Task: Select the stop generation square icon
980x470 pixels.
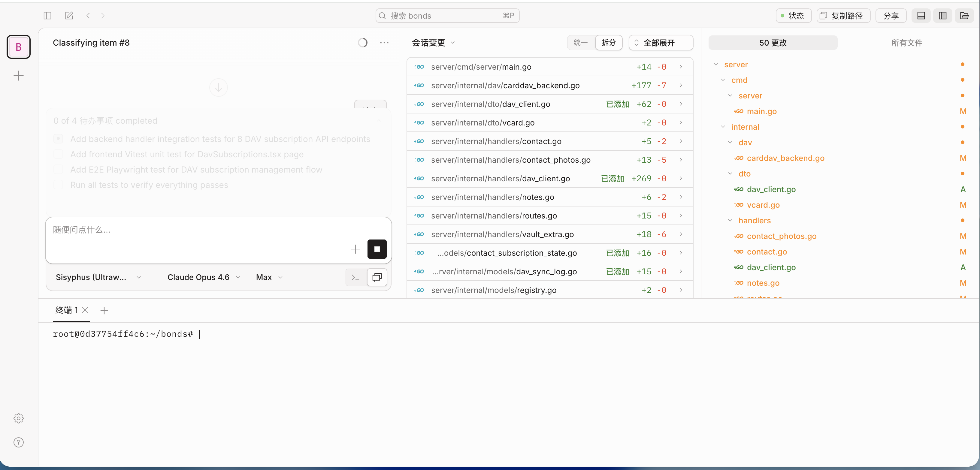Action: [x=377, y=249]
